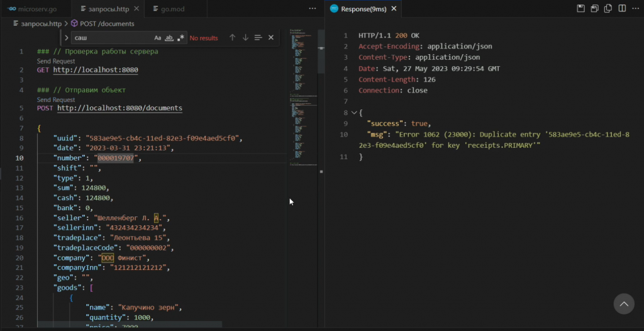Image resolution: width=644 pixels, height=331 pixels.
Task: Toggle Match Case in find widget
Action: point(158,38)
